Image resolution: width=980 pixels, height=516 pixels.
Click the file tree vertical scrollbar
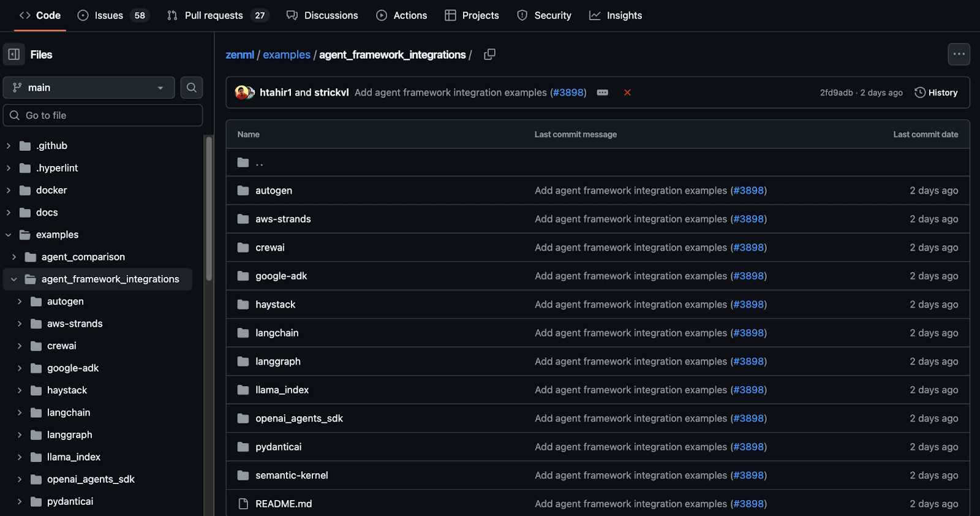point(209,208)
